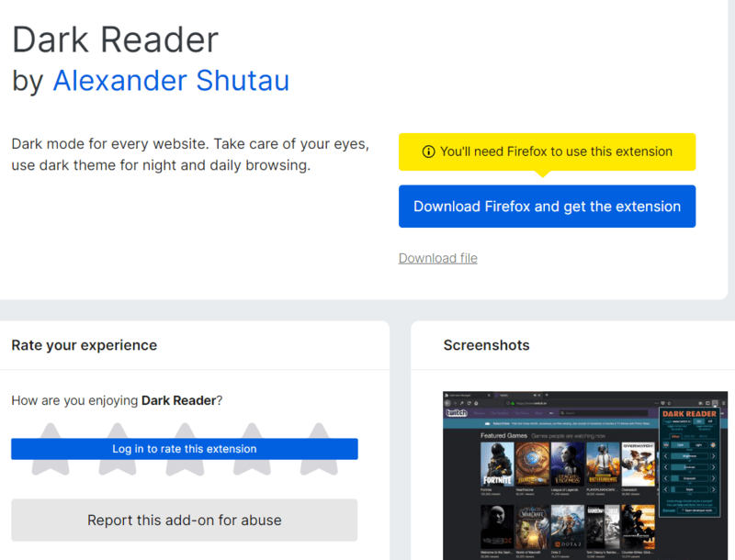This screenshot has height=560, width=735.
Task: Switch to the Site list tab in the popup
Action: (689, 438)
